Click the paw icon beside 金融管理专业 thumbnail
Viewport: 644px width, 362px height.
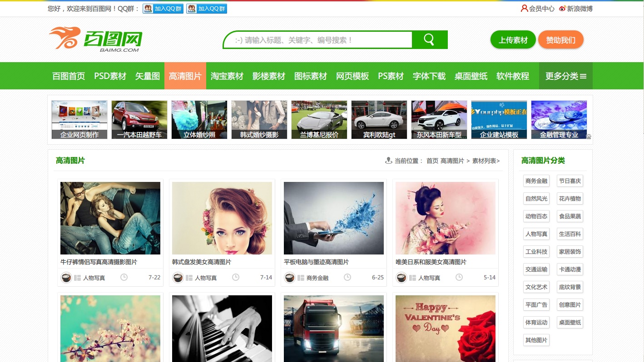point(589,136)
